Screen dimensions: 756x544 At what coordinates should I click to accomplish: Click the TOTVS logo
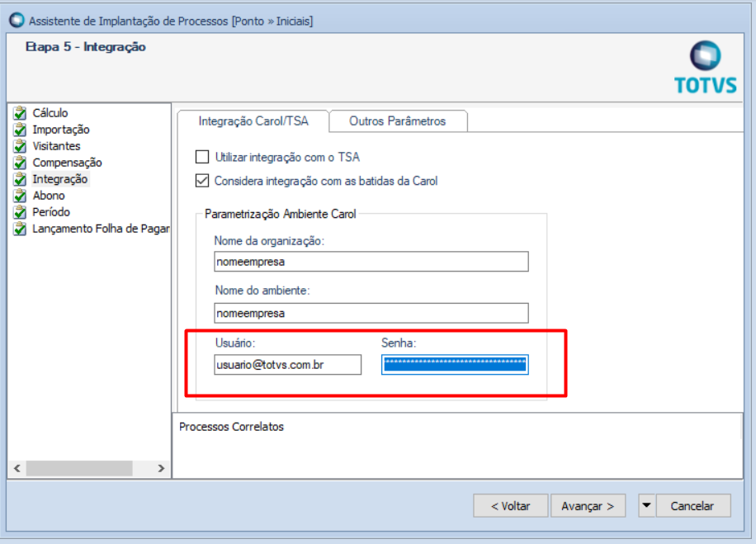[706, 68]
